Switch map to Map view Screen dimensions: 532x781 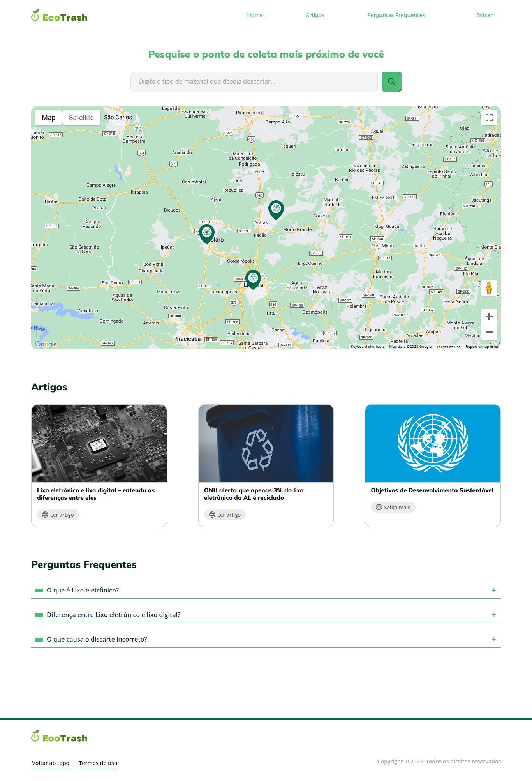pos(49,118)
